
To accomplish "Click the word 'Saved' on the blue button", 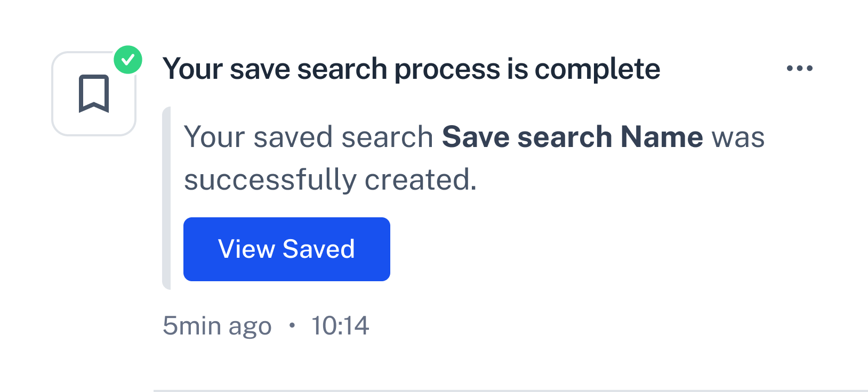I will point(319,249).
